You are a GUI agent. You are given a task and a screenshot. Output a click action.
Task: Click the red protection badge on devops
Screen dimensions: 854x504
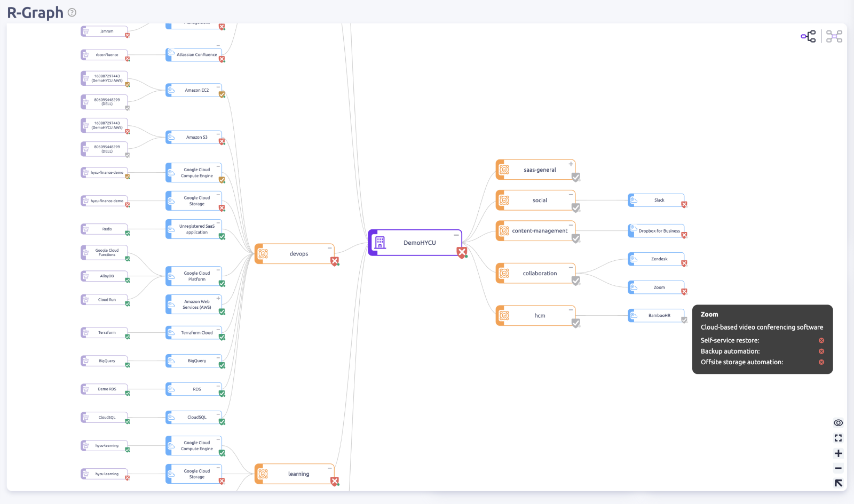click(335, 261)
